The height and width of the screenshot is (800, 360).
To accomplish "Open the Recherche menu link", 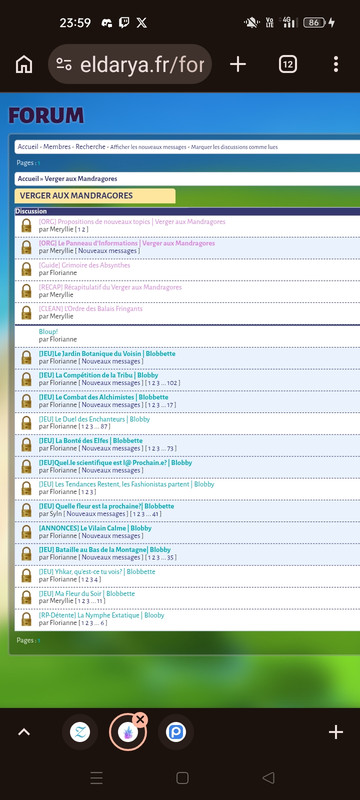I will point(91,146).
